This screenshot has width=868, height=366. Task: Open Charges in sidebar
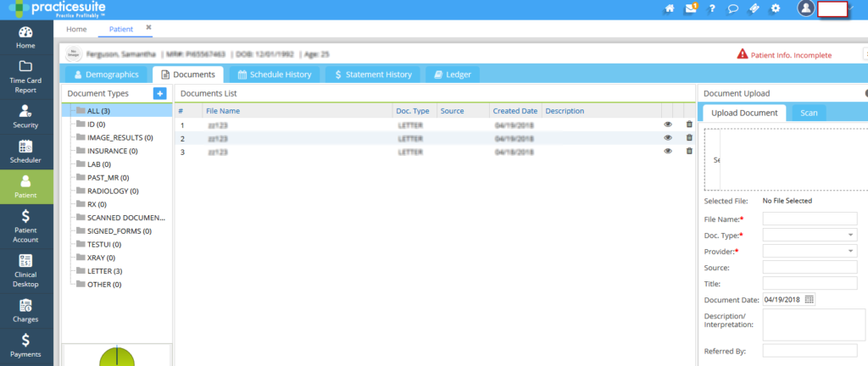[x=25, y=311]
